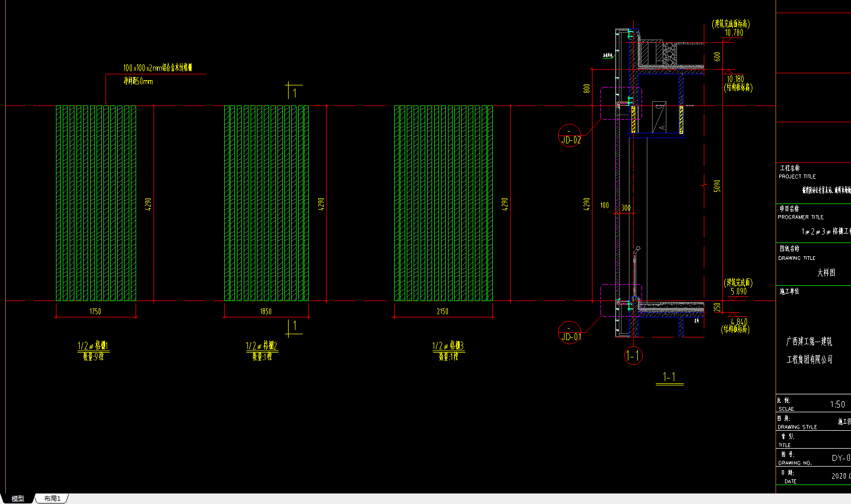Click the DY-0 drawing number value
The width and height of the screenshot is (851, 504).
(841, 458)
